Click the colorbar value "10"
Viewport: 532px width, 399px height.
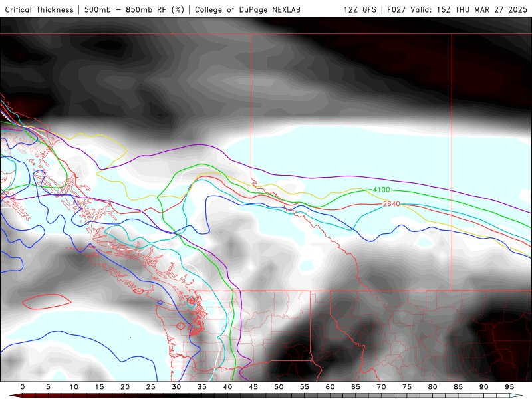74,387
